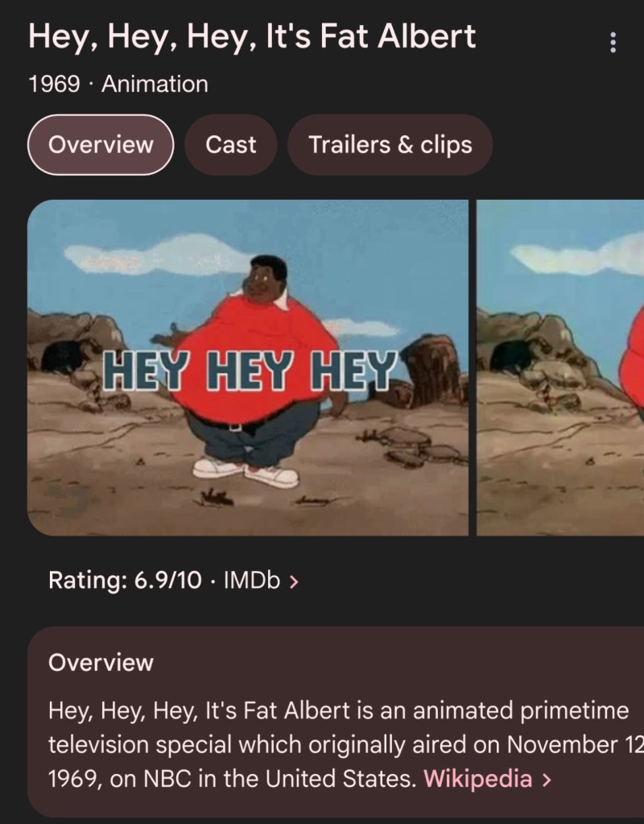Image resolution: width=644 pixels, height=824 pixels.
Task: Tap the HEY HEY HEY caption text on image
Action: click(x=250, y=371)
